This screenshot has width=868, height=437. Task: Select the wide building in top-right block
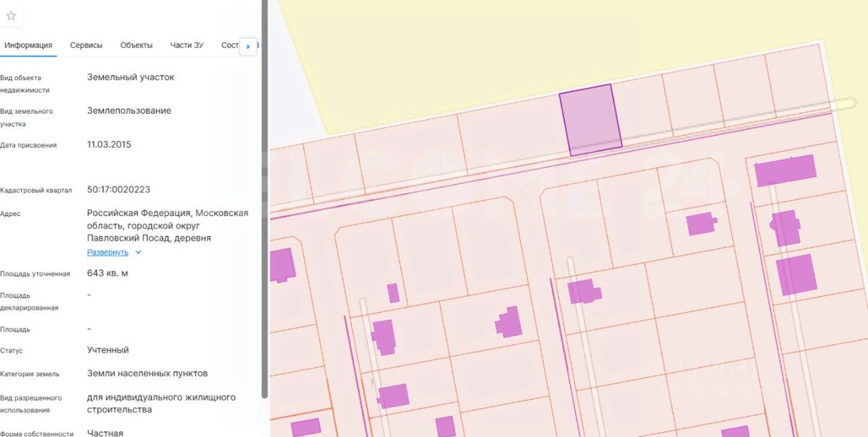(x=785, y=170)
